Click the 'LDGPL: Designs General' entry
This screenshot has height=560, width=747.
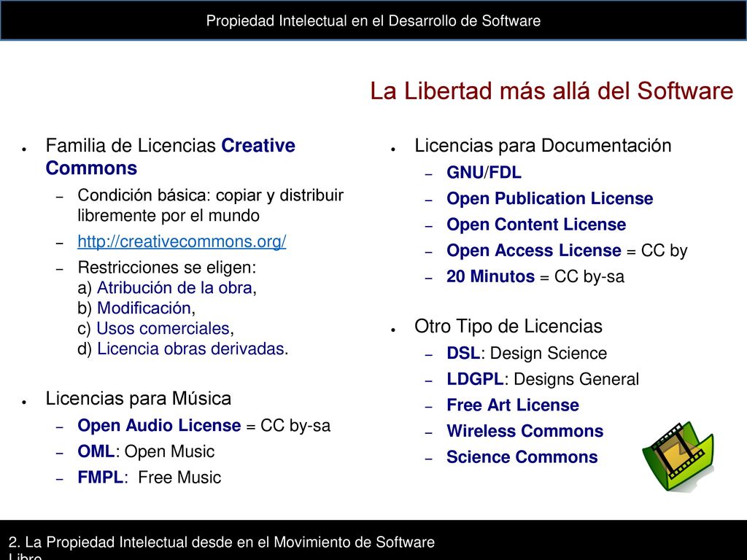[x=543, y=379]
